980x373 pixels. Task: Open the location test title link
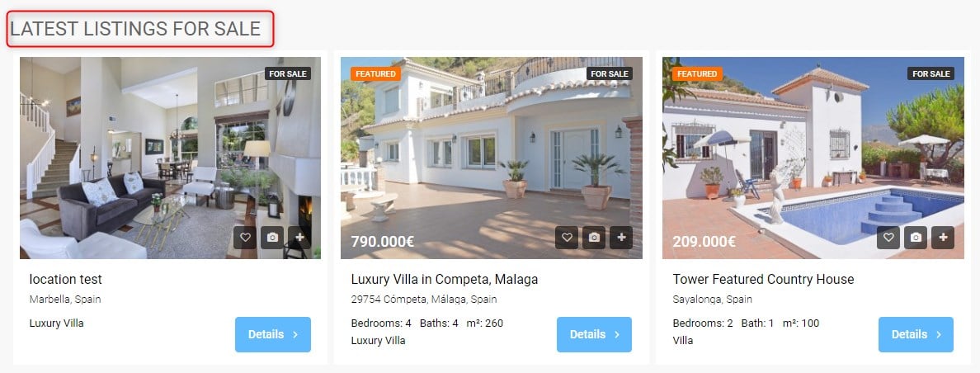[x=66, y=279]
